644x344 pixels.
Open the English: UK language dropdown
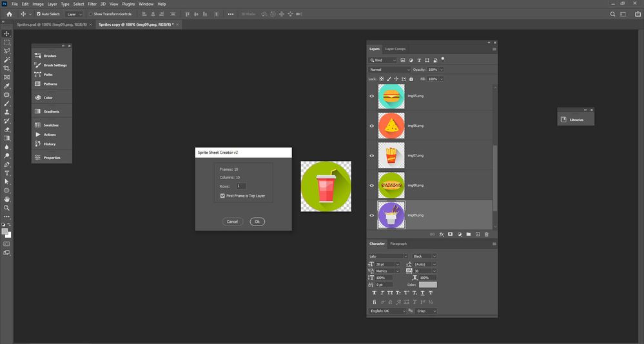(x=388, y=311)
